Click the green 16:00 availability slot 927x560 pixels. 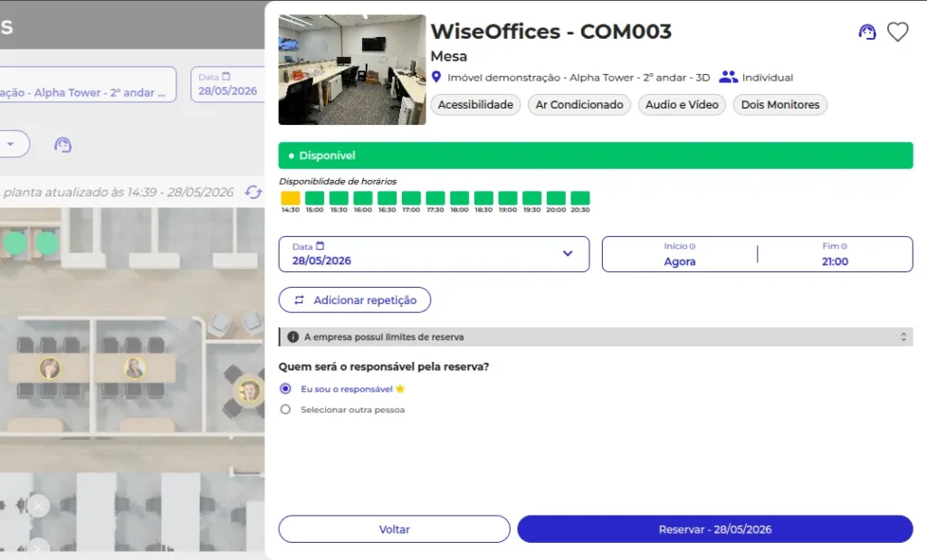pyautogui.click(x=363, y=198)
